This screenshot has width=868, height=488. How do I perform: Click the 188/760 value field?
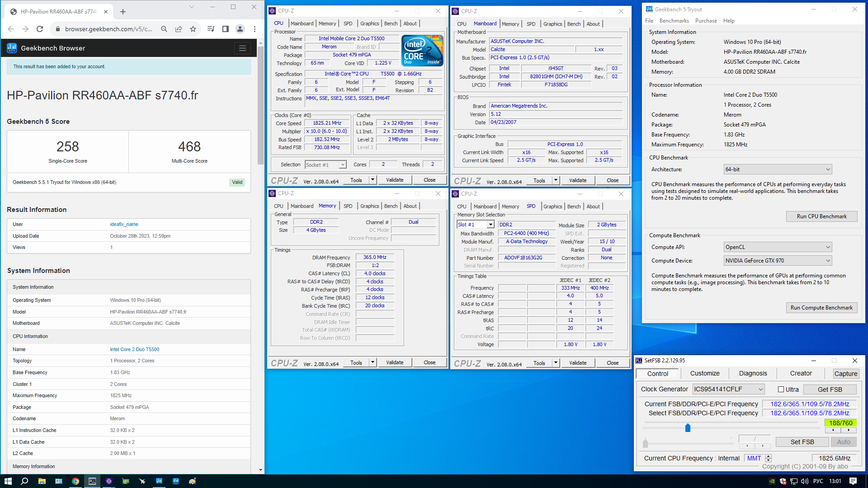[x=840, y=423]
